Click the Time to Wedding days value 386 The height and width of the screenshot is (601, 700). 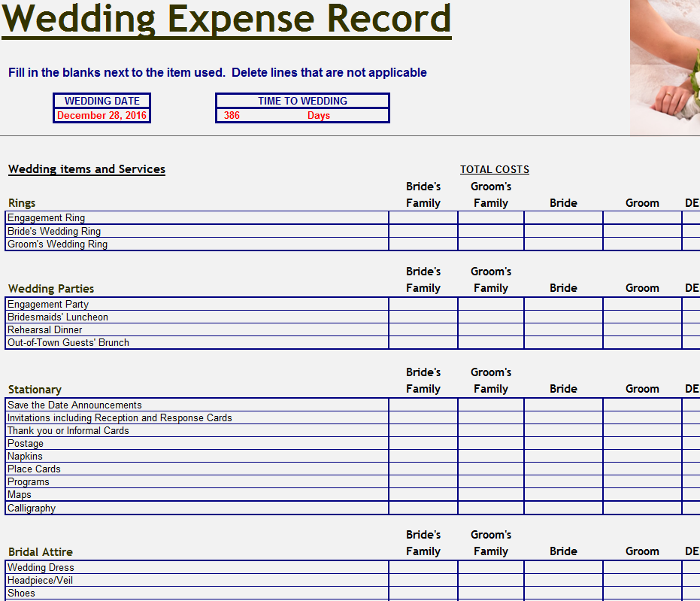click(x=232, y=115)
